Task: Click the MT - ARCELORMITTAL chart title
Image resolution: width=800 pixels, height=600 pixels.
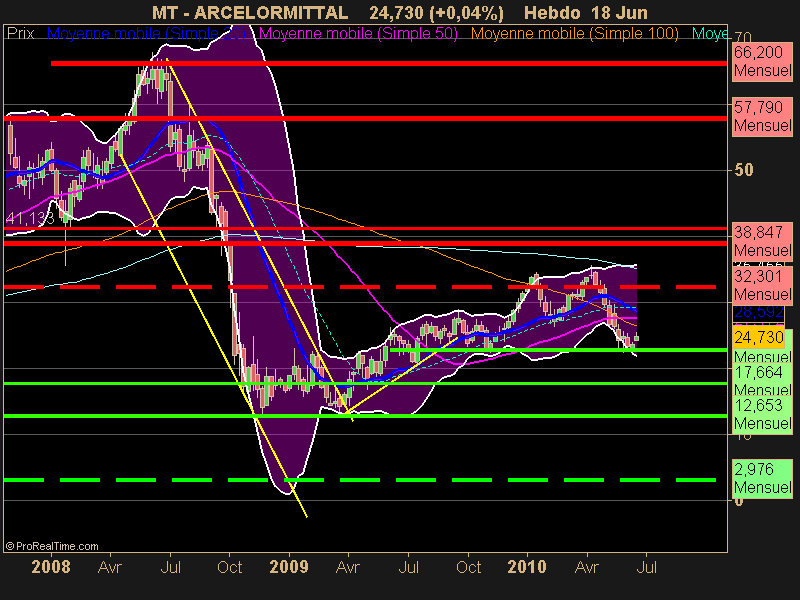Action: click(250, 13)
